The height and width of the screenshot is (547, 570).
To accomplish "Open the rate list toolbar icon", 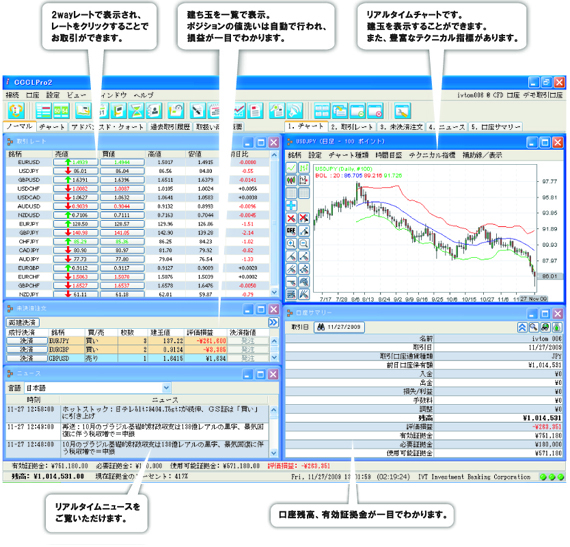I will click(x=44, y=110).
